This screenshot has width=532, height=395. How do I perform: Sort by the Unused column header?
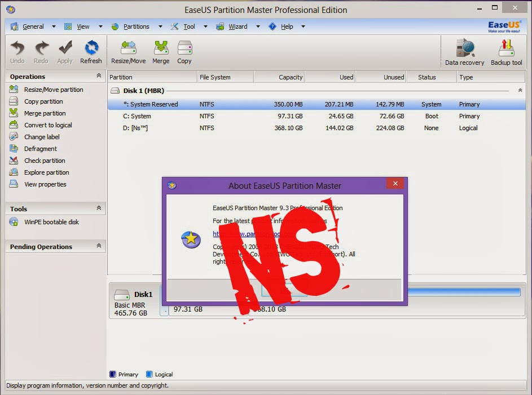coord(381,77)
